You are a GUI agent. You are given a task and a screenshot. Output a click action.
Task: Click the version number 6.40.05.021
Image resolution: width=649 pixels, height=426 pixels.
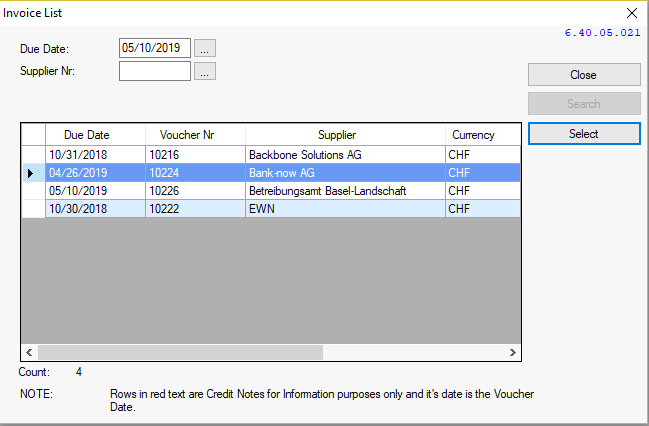pos(602,33)
